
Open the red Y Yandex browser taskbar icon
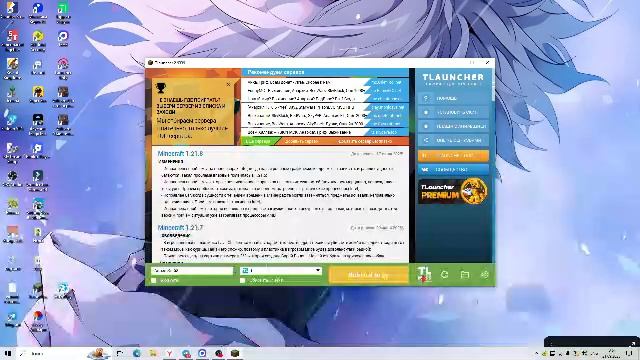pyautogui.click(x=169, y=353)
